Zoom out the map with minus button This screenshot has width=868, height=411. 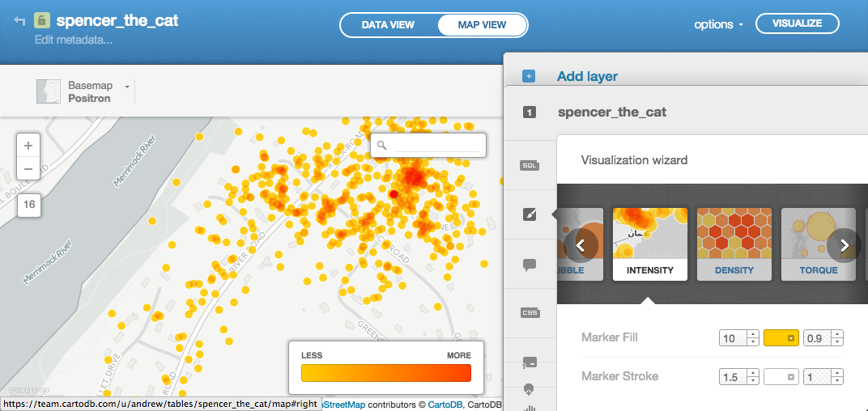click(28, 169)
